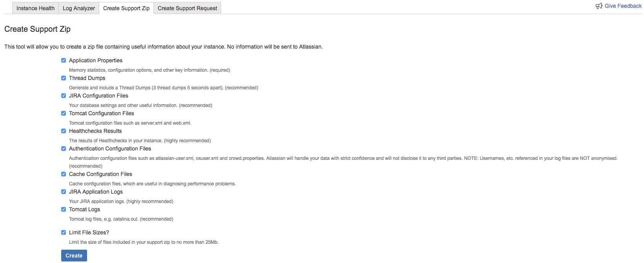The image size is (644, 263).
Task: Untick the Tomcat Configuration Files checkbox
Action: [x=64, y=113]
